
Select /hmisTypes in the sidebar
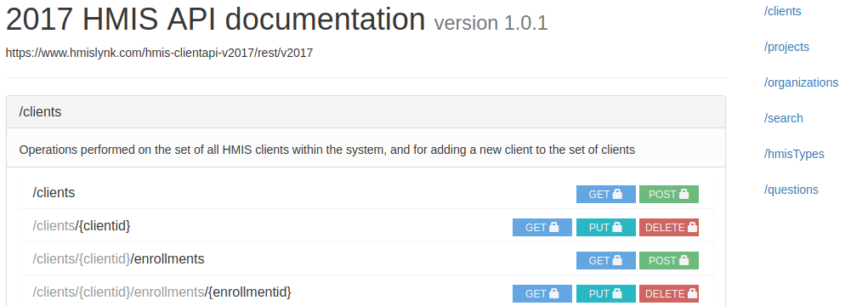(794, 154)
